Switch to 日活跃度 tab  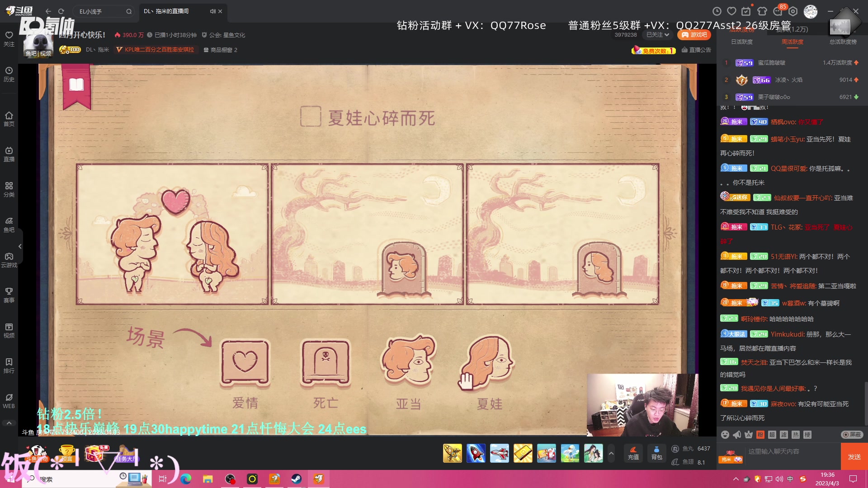742,42
